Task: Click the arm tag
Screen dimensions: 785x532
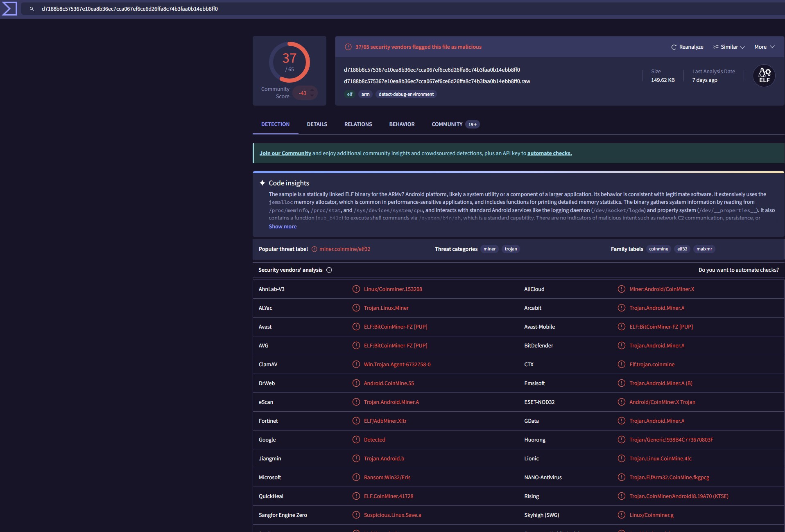Action: [365, 94]
